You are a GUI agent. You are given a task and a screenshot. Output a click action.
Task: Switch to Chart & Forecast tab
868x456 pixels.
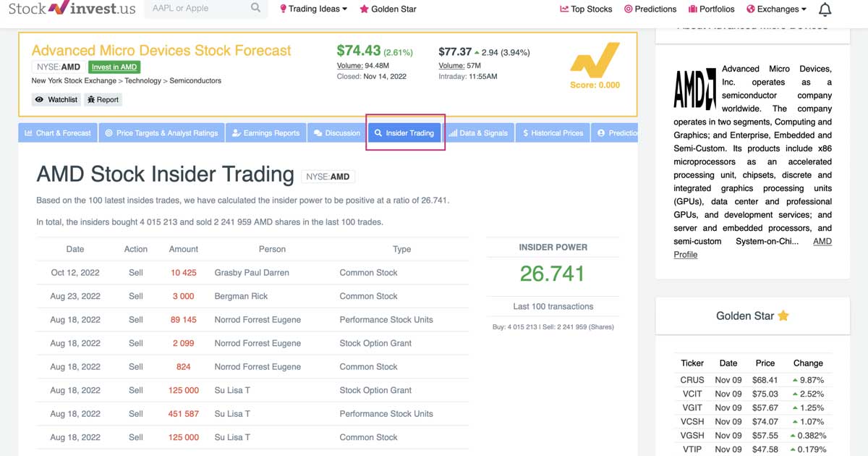click(58, 133)
